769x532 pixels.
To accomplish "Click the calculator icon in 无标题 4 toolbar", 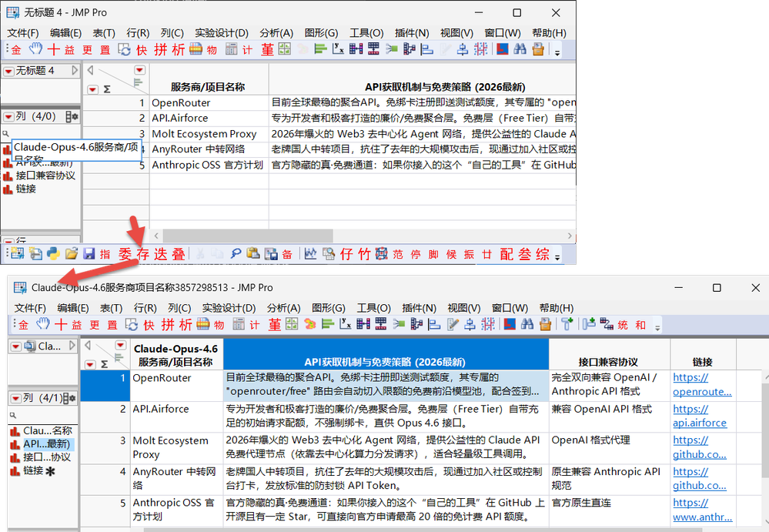I will 232,49.
